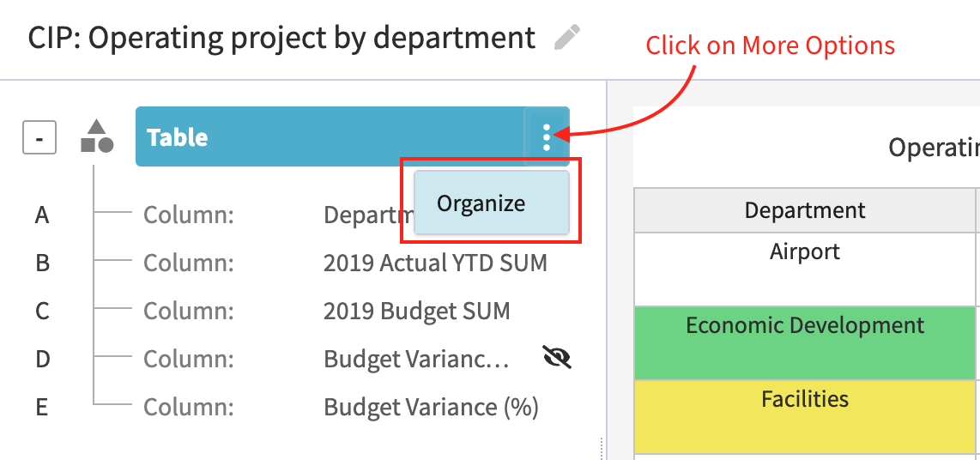The width and height of the screenshot is (980, 460).
Task: Click row letter B in the column list
Action: (x=42, y=263)
